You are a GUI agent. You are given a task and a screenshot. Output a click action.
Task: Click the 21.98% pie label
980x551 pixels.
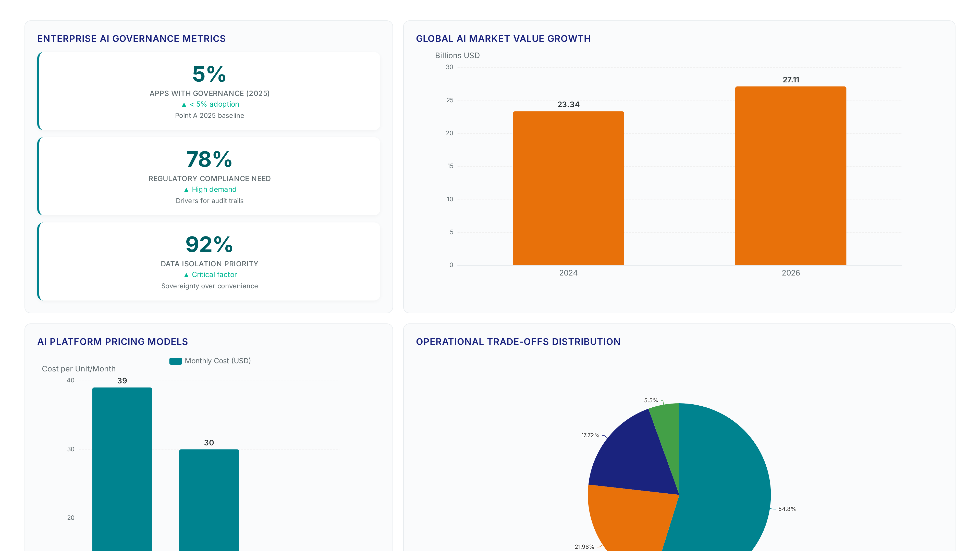pyautogui.click(x=584, y=547)
